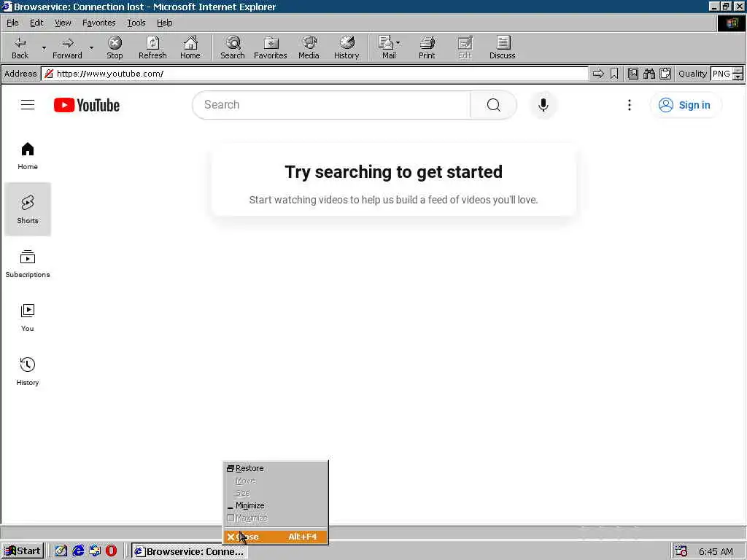Choose Minimize from the window context menu
747x560 pixels.
275,505
